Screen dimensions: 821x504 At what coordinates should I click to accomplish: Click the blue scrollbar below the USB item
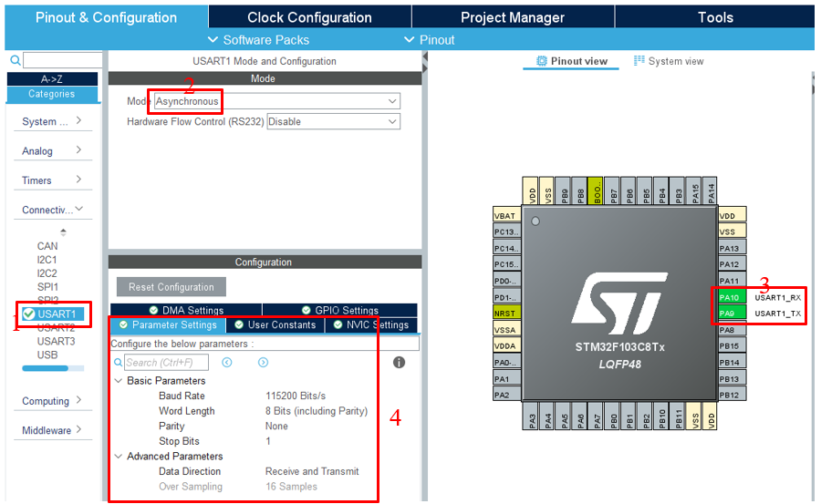tap(45, 369)
